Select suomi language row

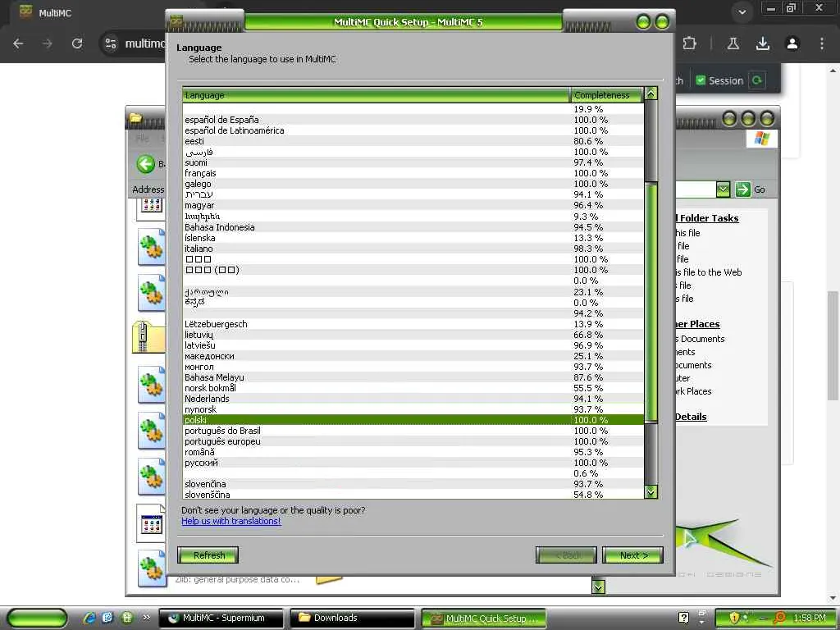(413, 162)
